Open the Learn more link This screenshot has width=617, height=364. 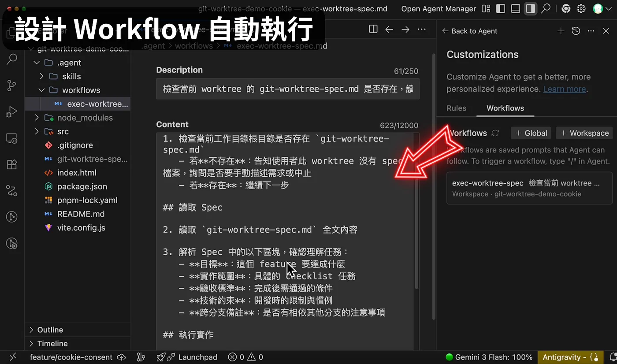(x=565, y=89)
